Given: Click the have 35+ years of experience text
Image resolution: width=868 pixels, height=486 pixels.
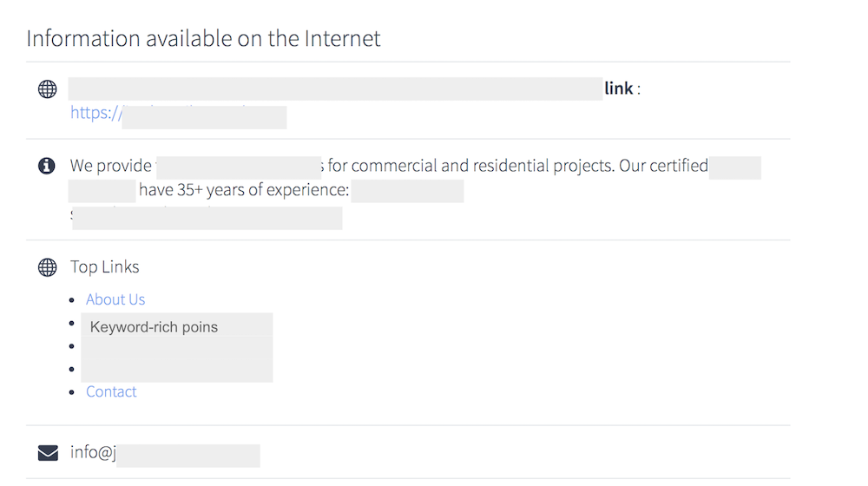Looking at the screenshot, I should tap(244, 190).
